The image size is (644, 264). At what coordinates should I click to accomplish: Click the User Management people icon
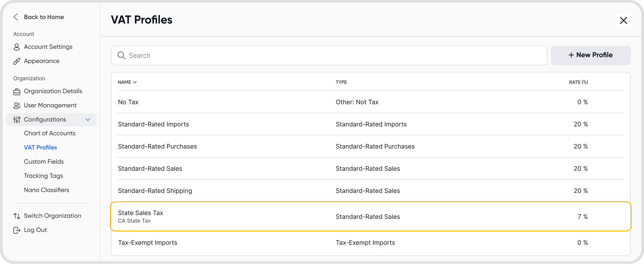17,106
